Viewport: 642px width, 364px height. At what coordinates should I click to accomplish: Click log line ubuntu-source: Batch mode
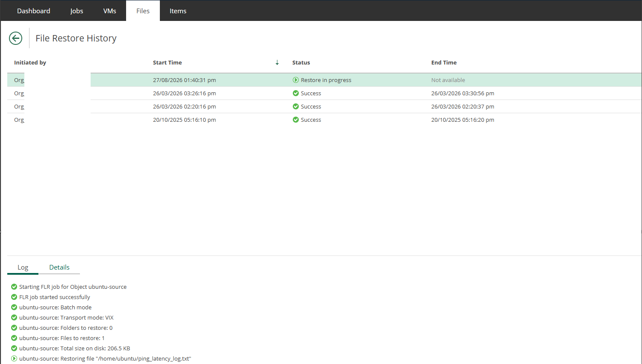point(56,307)
